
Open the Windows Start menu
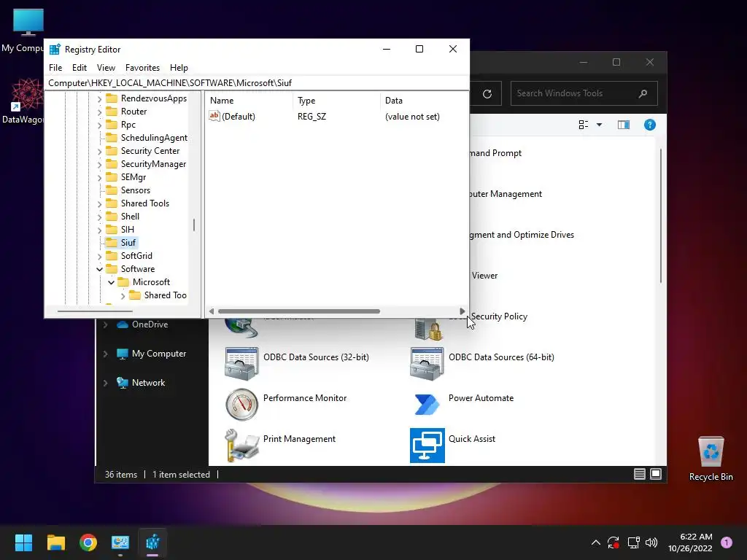tap(23, 542)
